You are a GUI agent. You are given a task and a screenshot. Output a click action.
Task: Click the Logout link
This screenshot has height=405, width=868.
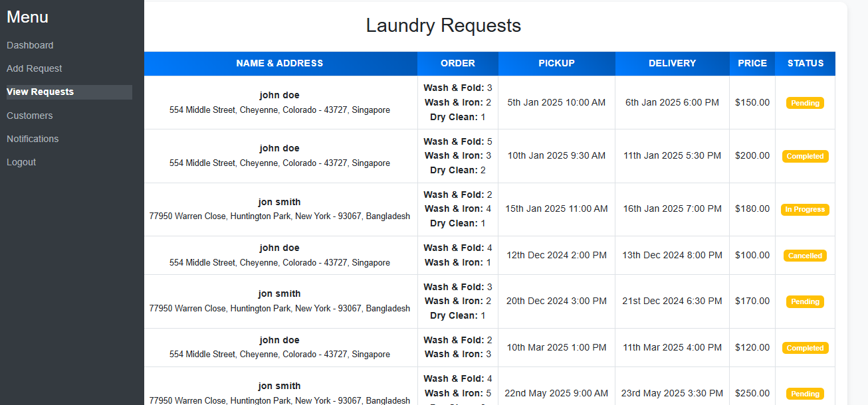(21, 162)
